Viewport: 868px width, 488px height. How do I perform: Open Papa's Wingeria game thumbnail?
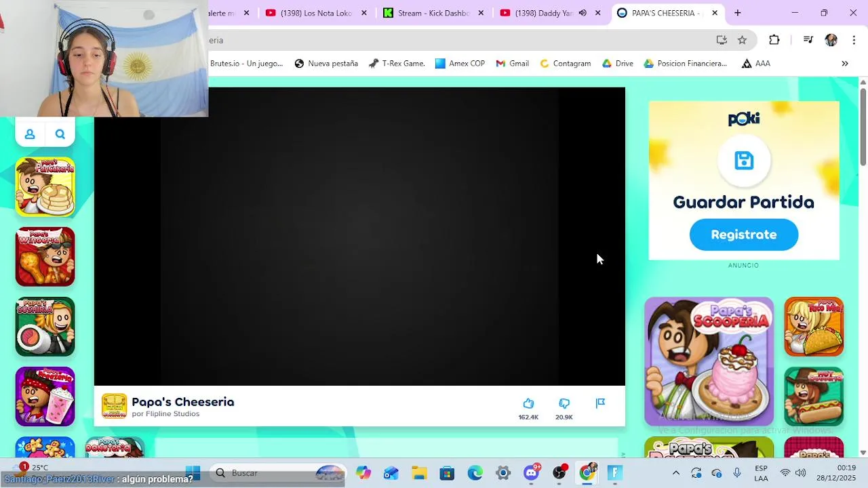pyautogui.click(x=45, y=257)
